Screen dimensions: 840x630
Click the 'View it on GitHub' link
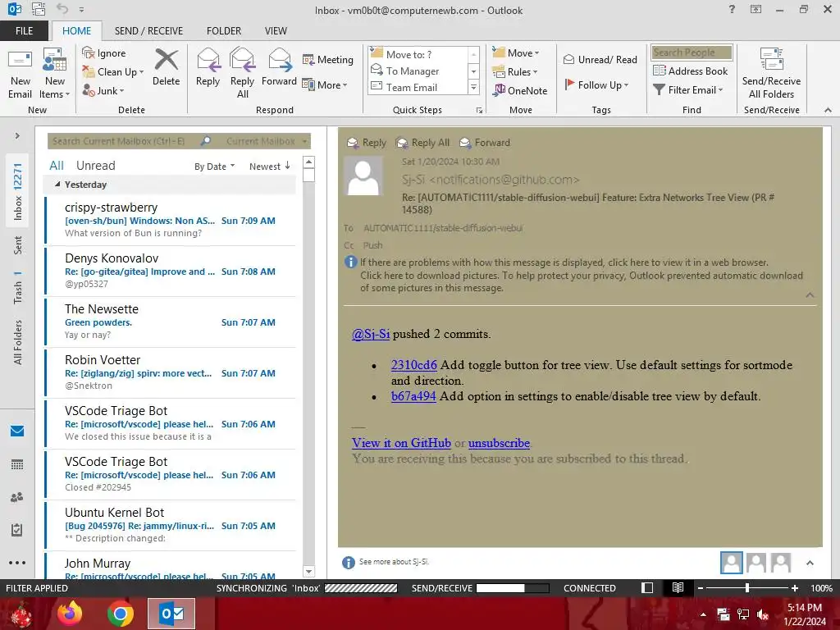401,443
